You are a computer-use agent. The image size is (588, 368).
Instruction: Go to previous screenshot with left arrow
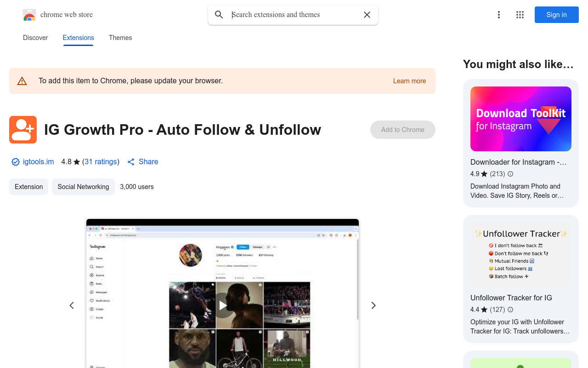(x=72, y=305)
